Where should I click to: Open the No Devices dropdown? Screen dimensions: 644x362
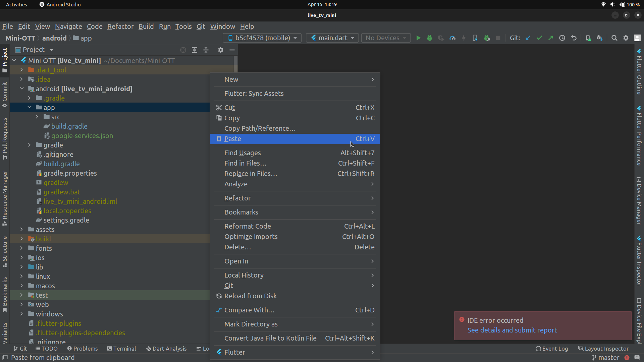tap(386, 38)
